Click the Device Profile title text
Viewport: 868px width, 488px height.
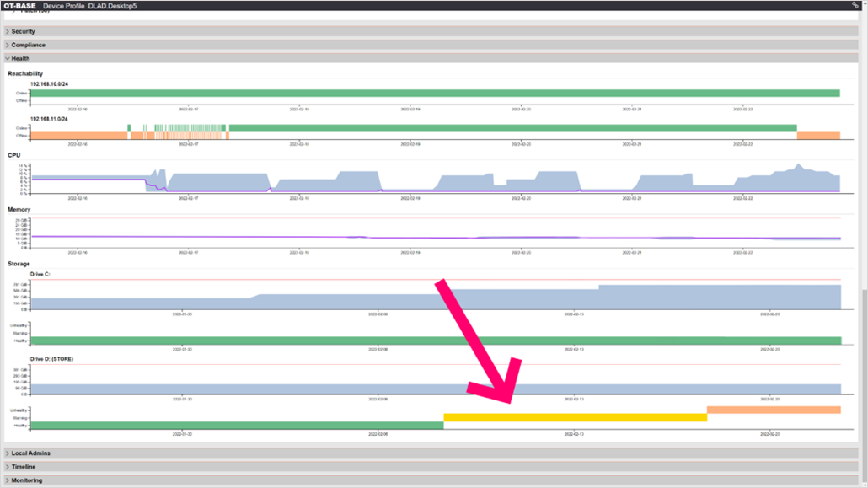click(64, 6)
